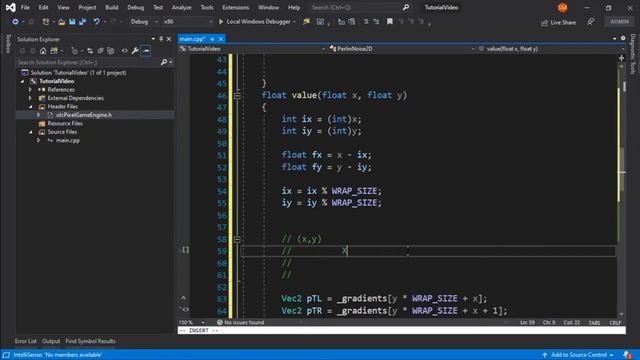Viewport: 640px width, 360px height.
Task: Click the ADMIN badge button
Action: [x=619, y=22]
